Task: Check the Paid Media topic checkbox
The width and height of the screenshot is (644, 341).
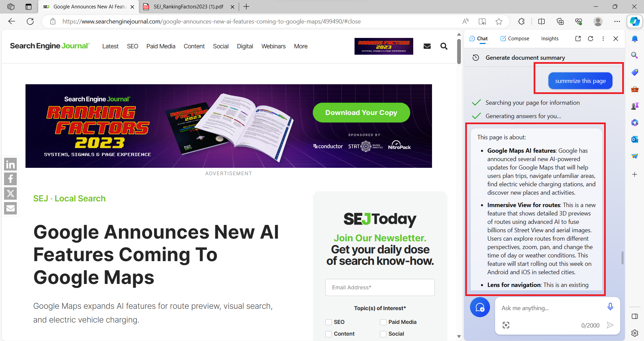Action: point(383,322)
